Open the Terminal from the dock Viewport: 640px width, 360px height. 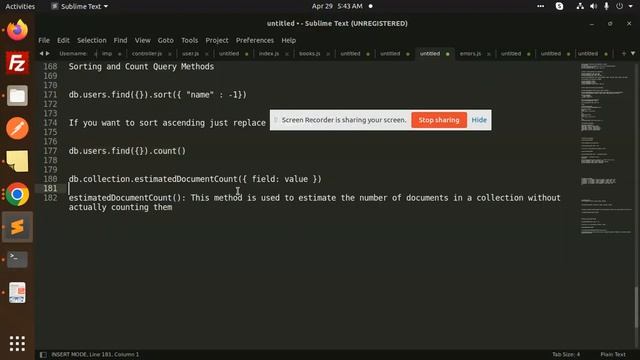[x=17, y=259]
